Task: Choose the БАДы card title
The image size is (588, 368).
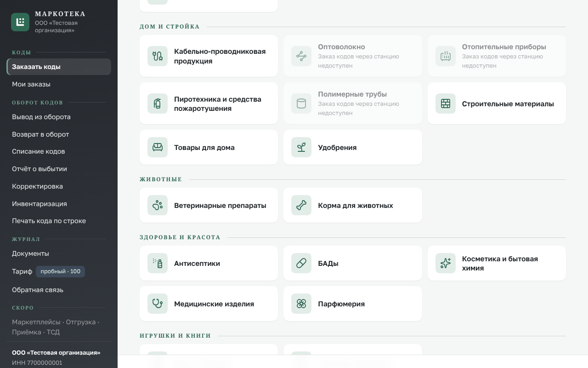Action: point(328,264)
